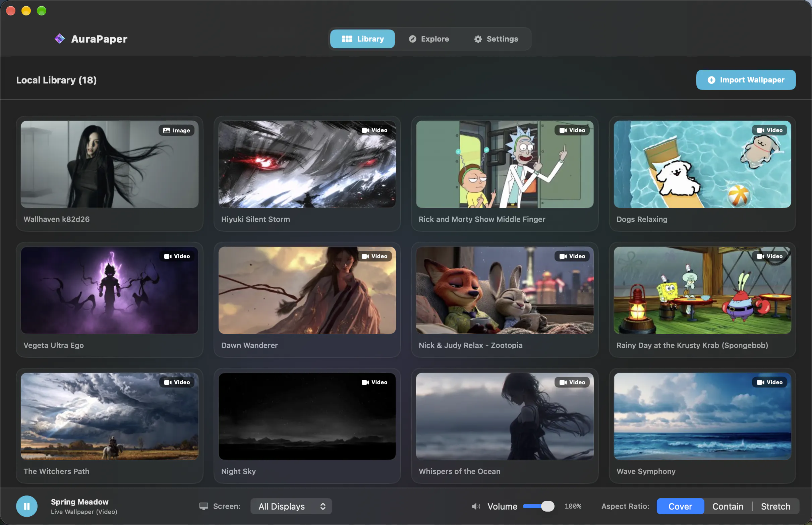Adjust the Volume slider
Image resolution: width=812 pixels, height=525 pixels.
coord(539,506)
